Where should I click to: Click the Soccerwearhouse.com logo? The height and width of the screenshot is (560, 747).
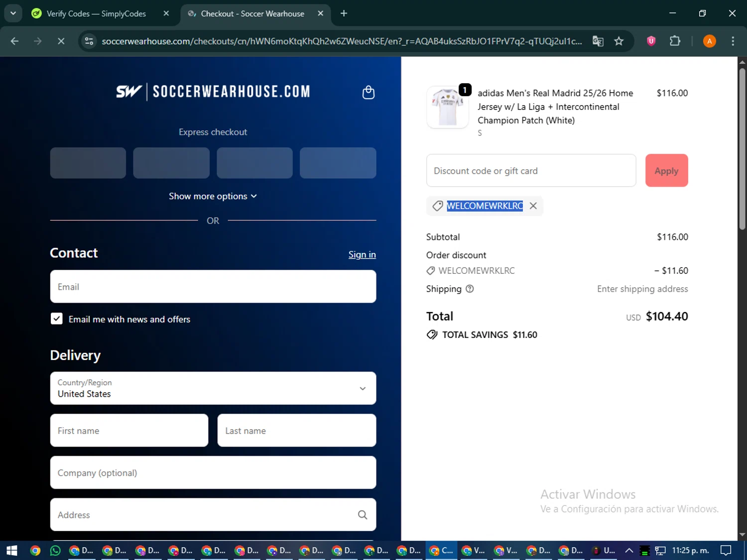pyautogui.click(x=213, y=92)
